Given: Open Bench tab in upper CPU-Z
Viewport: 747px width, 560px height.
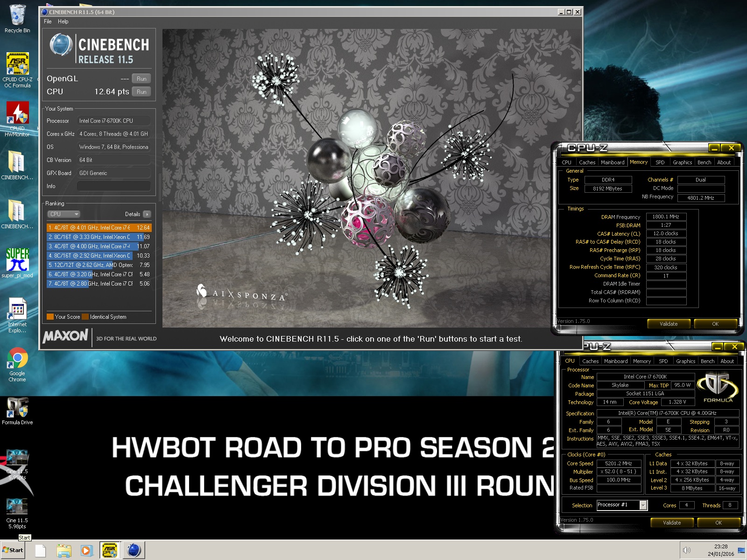Looking at the screenshot, I should (x=704, y=162).
